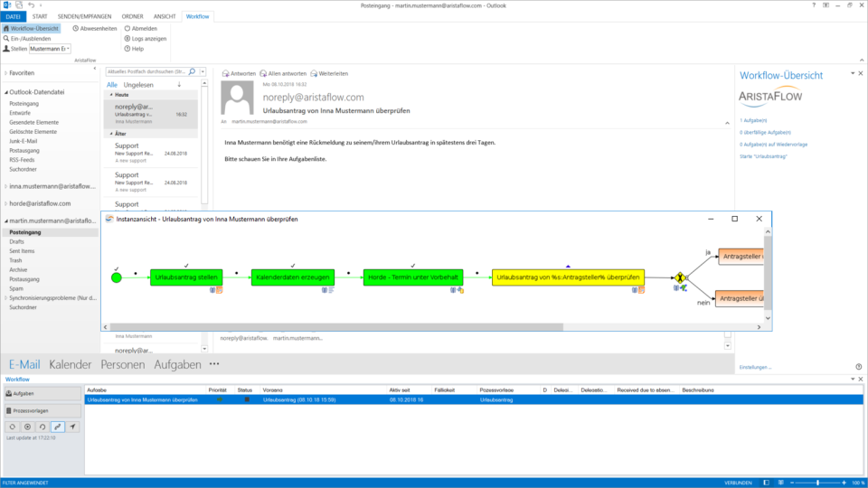Collapse the Outlook-Datendatei tree

[6, 92]
